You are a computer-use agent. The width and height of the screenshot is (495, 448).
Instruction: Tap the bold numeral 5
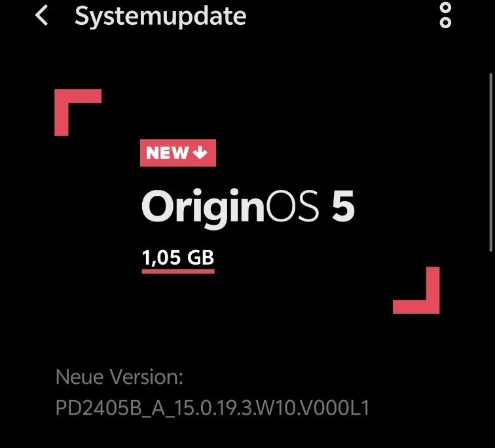tap(343, 206)
